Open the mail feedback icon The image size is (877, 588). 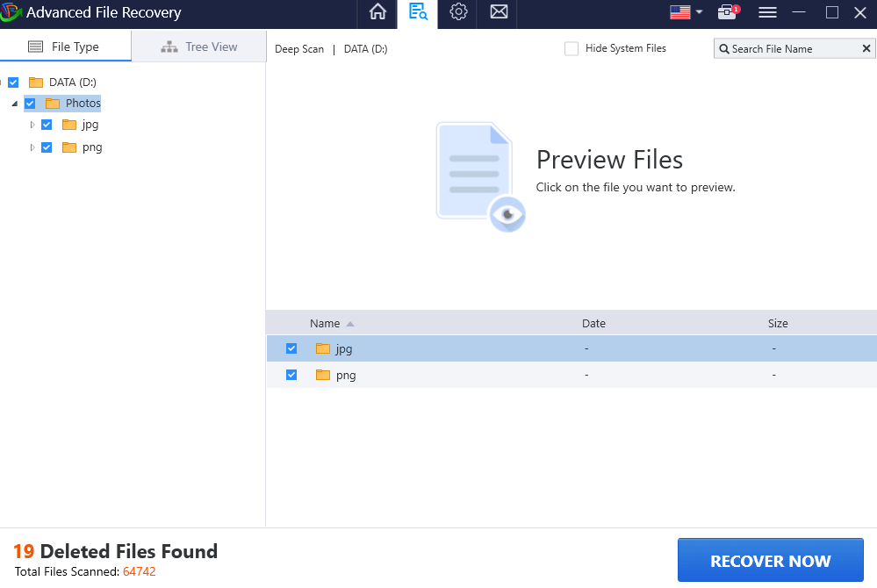[499, 11]
